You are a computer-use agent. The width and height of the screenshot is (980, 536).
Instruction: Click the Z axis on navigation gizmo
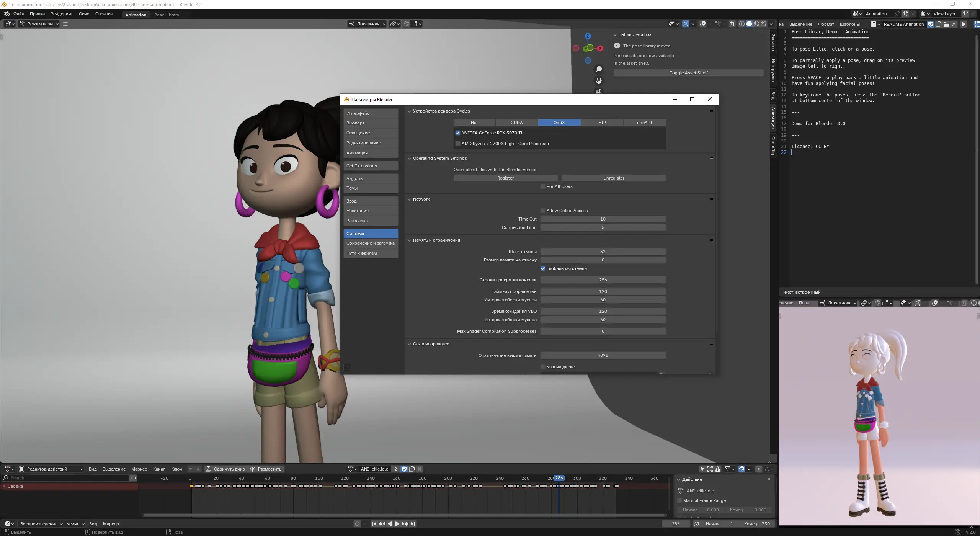point(588,36)
